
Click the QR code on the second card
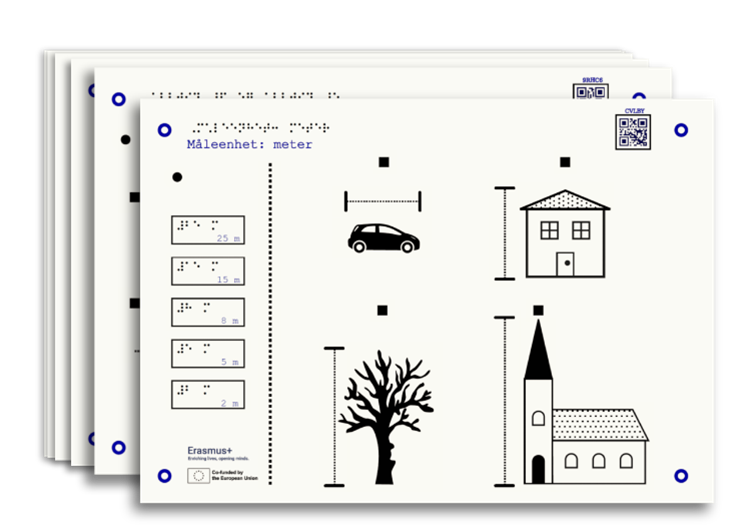pos(591,91)
